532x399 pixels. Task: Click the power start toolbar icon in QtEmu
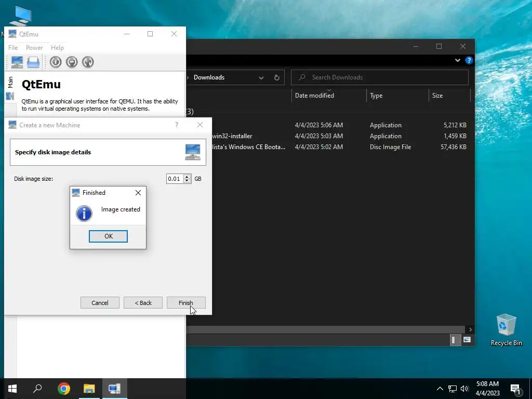coord(56,62)
